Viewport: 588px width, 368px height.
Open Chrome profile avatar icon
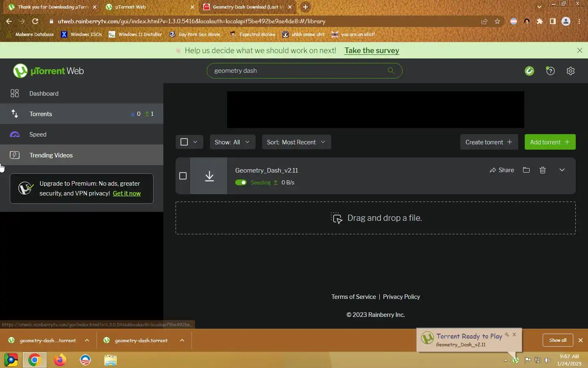point(566,21)
